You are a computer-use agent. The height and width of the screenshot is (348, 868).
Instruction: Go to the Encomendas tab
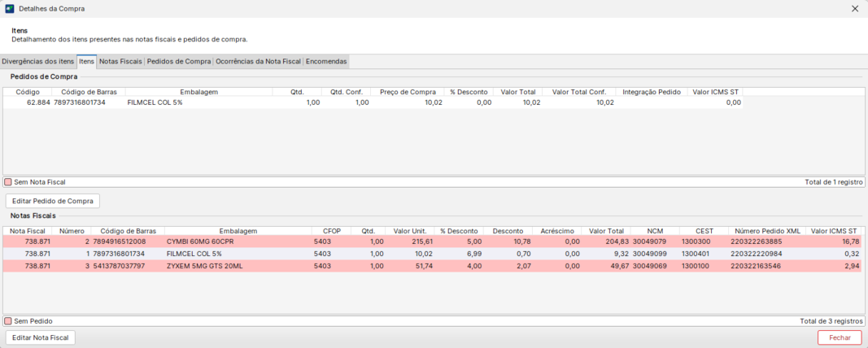(326, 61)
